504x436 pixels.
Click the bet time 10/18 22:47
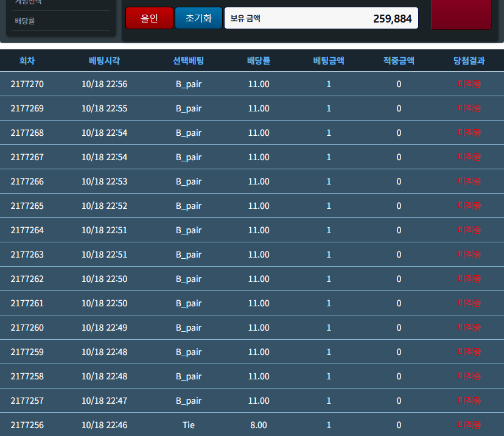tap(105, 401)
